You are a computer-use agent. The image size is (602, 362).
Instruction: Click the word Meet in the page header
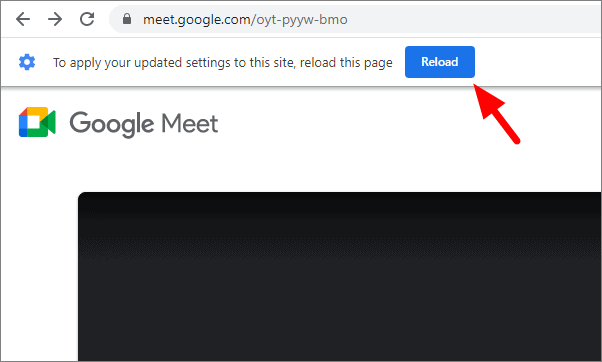point(189,123)
